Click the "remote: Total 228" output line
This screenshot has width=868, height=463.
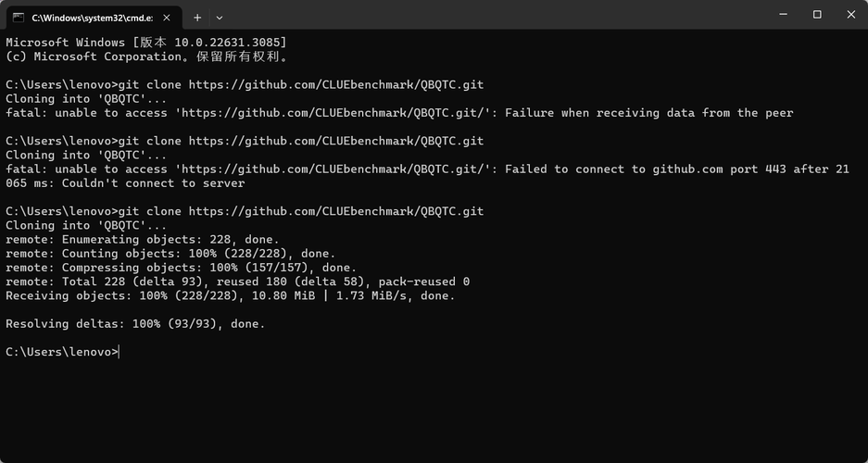click(237, 282)
